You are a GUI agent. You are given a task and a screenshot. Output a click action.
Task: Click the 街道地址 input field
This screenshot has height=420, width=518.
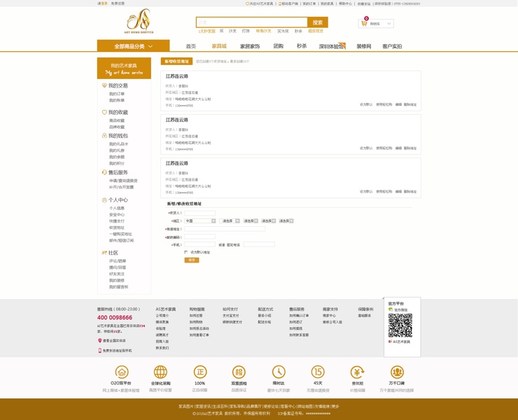tap(225, 229)
